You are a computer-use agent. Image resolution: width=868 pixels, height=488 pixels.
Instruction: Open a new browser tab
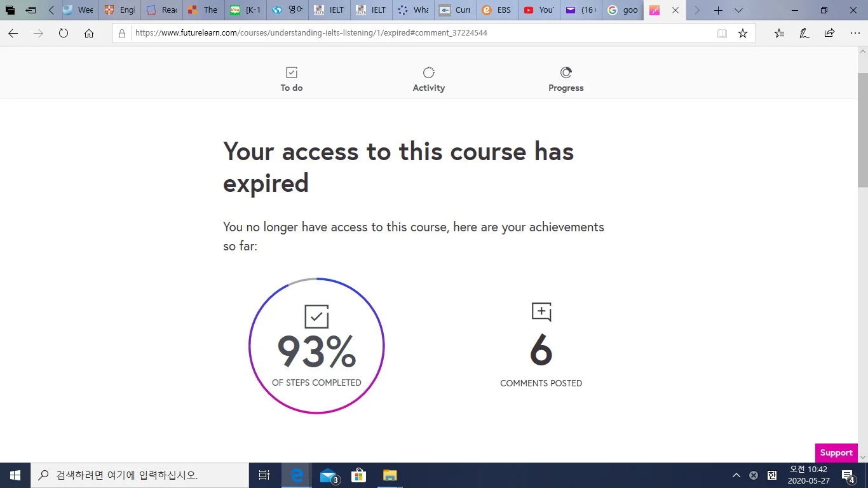pyautogui.click(x=718, y=10)
